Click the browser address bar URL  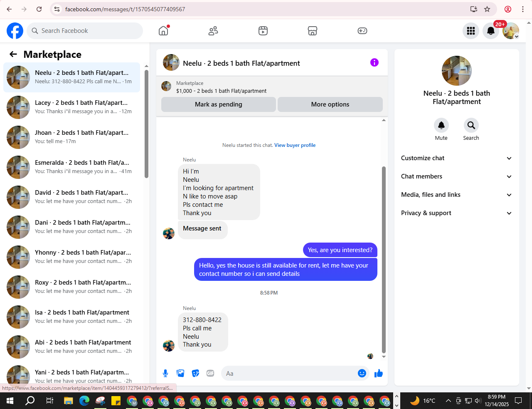pyautogui.click(x=125, y=9)
